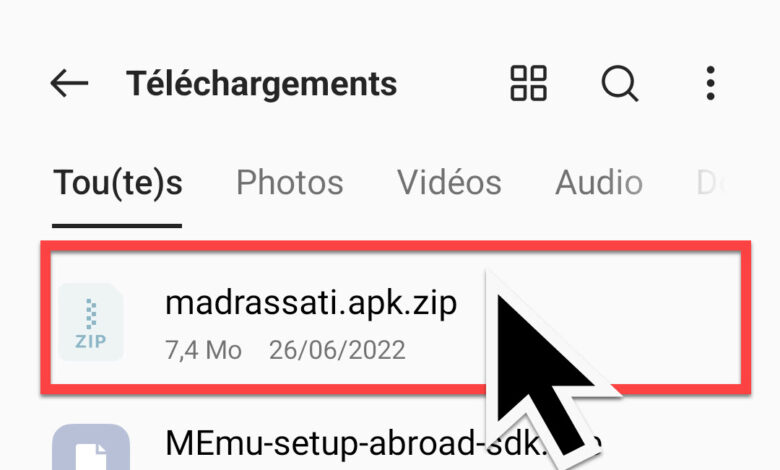Switch to the Photos tab

click(x=290, y=183)
